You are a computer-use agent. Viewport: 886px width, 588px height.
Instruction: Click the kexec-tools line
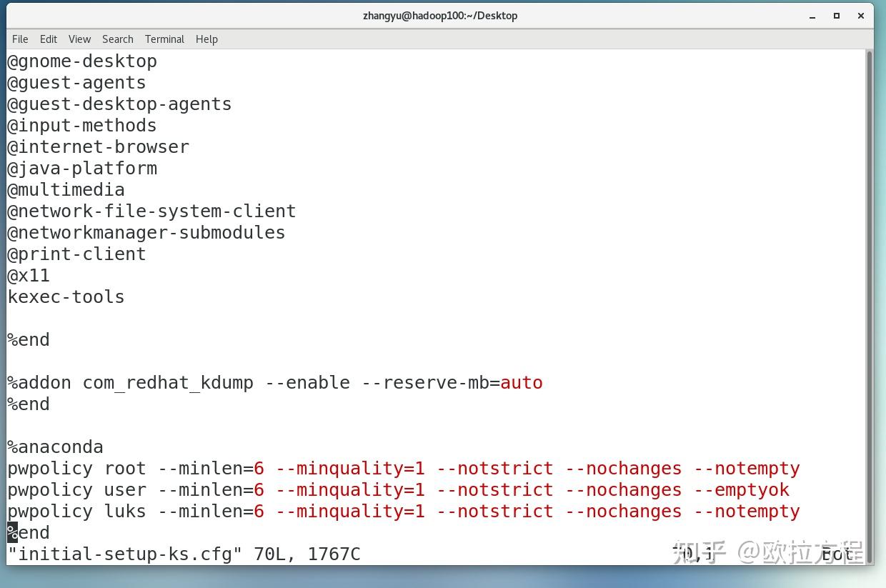[66, 297]
